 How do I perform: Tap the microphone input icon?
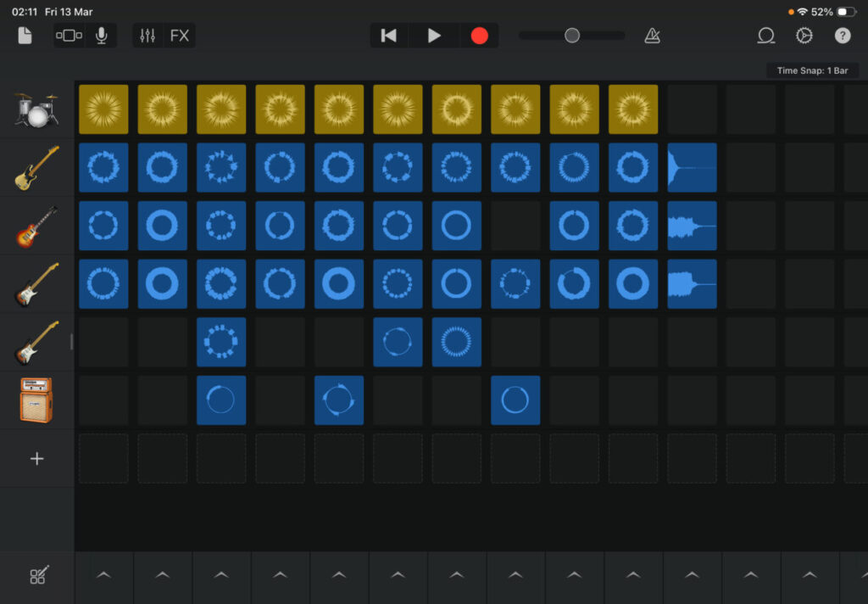(x=101, y=36)
